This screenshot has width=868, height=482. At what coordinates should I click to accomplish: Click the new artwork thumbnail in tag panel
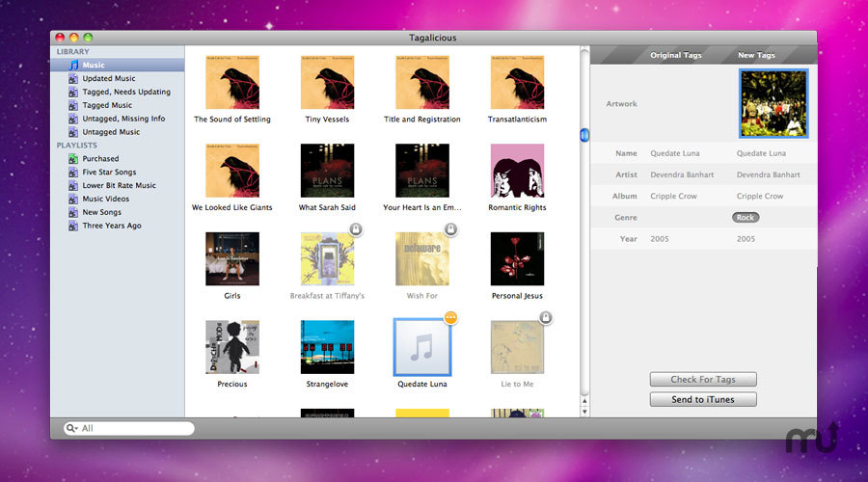(773, 103)
